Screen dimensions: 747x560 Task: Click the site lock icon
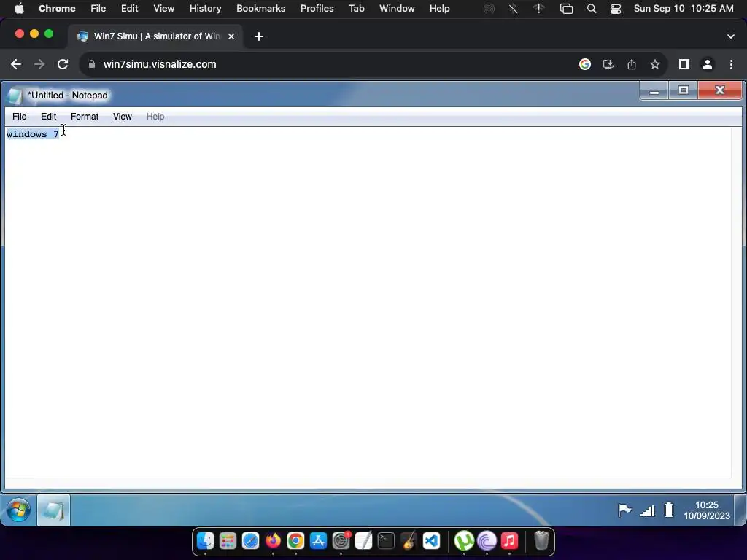92,64
